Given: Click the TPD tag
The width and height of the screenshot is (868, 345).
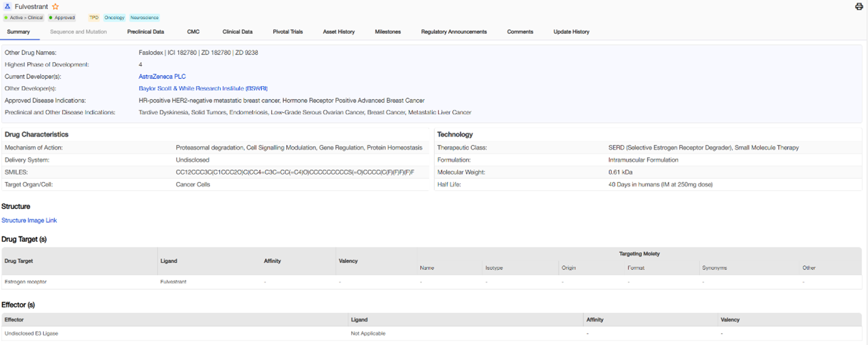Looking at the screenshot, I should point(94,18).
